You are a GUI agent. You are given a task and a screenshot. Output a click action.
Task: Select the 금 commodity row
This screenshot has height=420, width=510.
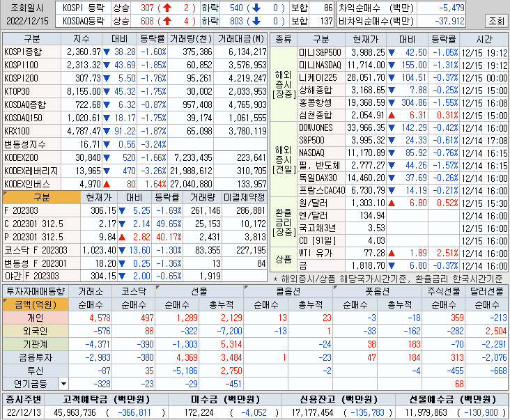[403, 266]
